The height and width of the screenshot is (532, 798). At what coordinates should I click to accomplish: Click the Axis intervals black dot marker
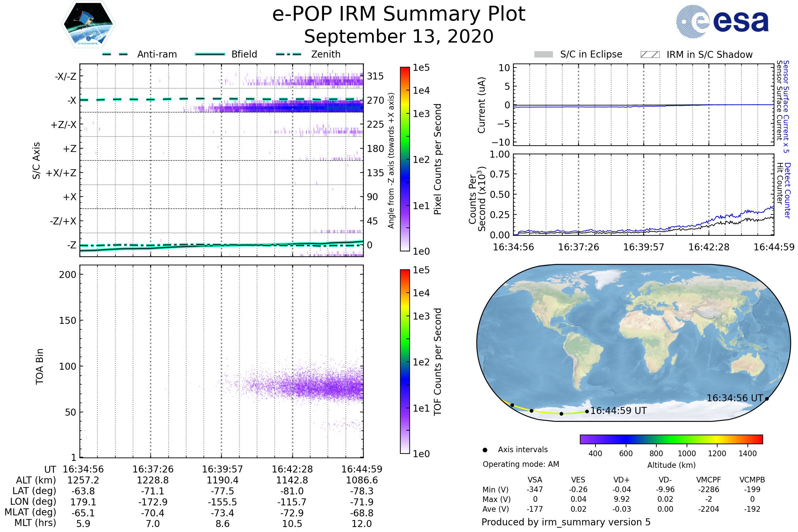(x=485, y=450)
